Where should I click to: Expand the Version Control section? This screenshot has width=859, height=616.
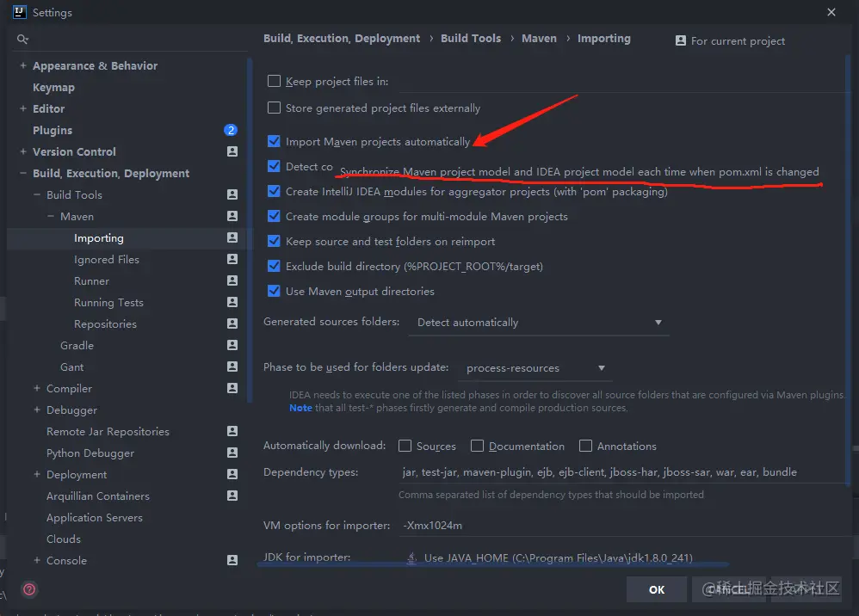23,151
